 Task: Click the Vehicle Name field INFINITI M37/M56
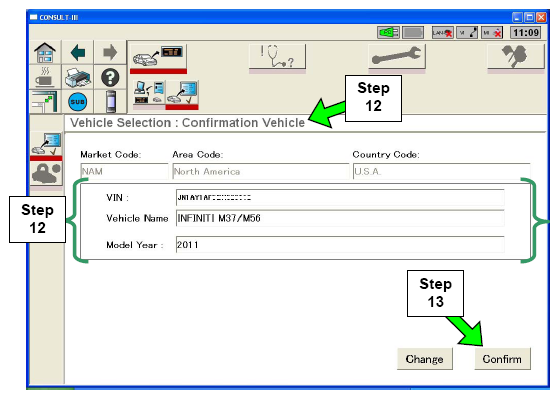[340, 218]
